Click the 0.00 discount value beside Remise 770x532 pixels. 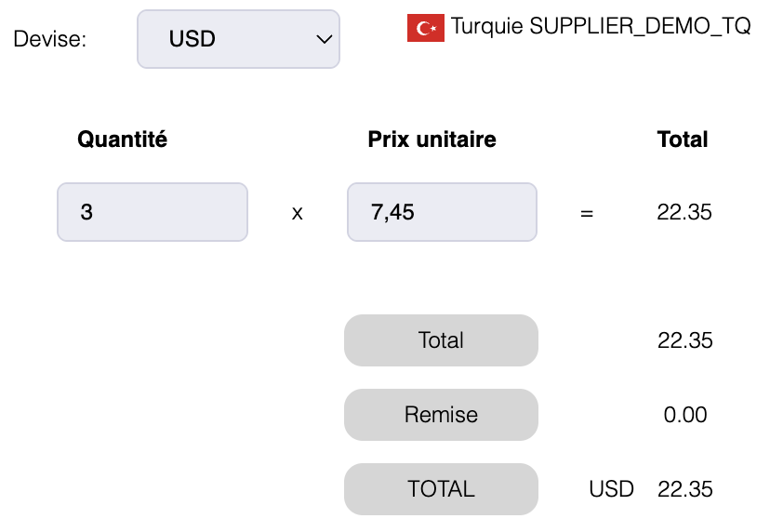pos(685,415)
